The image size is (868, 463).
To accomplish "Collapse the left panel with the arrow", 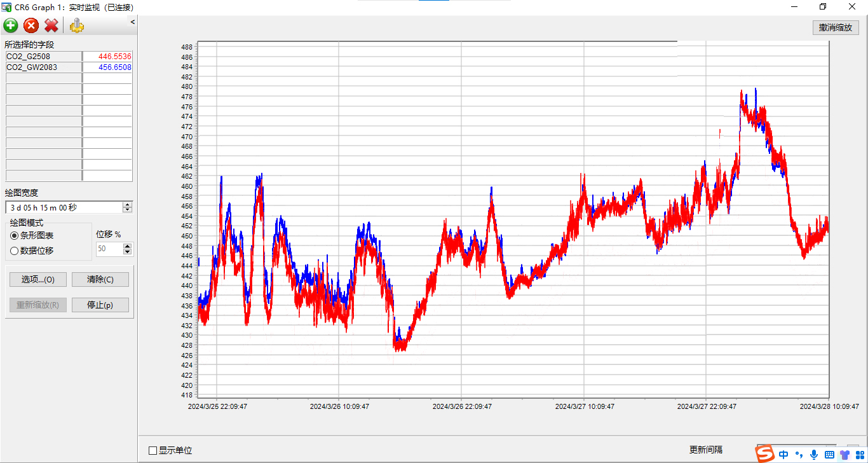I will [x=133, y=22].
